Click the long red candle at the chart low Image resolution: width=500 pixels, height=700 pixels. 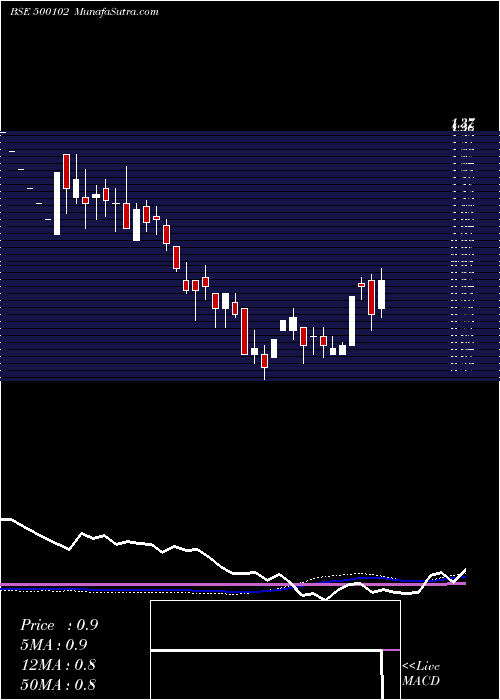coord(244,331)
